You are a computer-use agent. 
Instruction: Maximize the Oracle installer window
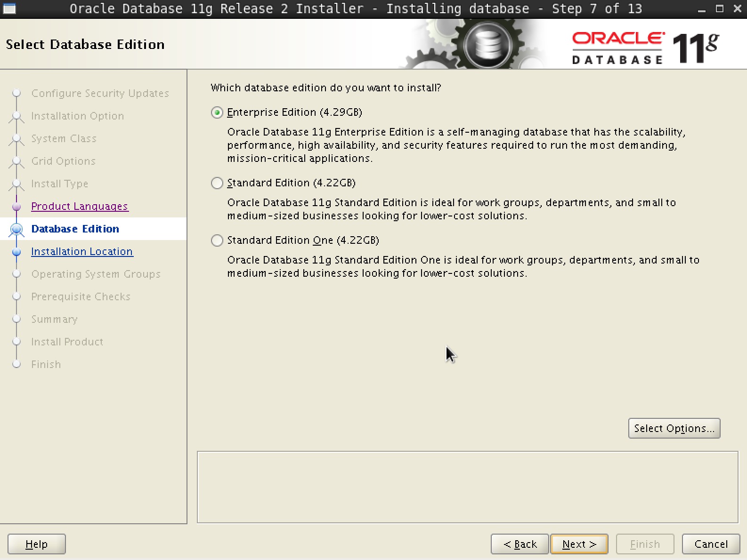[720, 8]
